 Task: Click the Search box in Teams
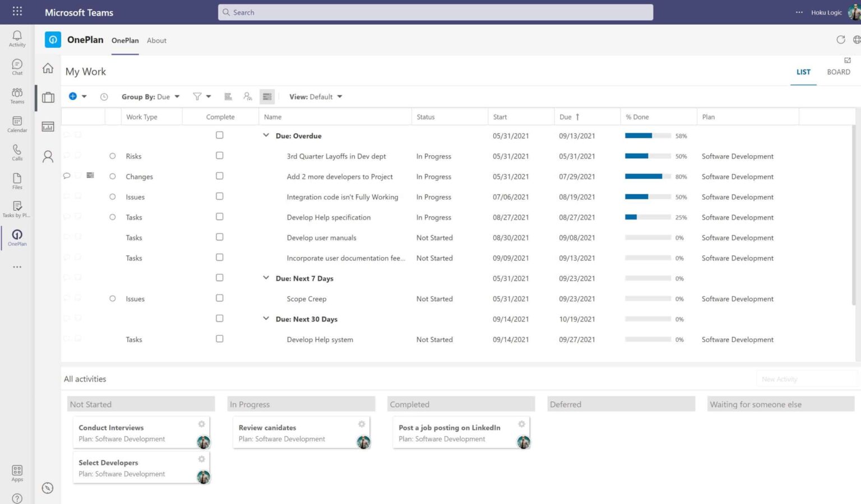(436, 12)
